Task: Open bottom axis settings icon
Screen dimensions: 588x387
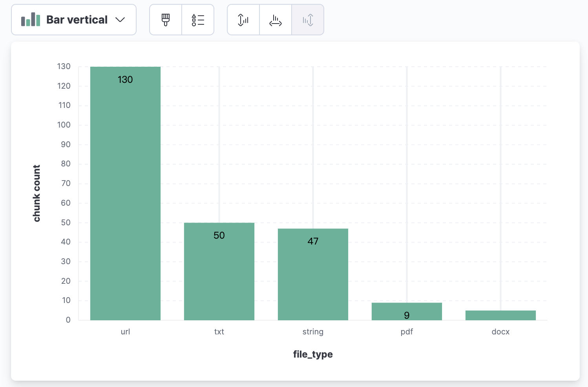Action: (x=276, y=20)
